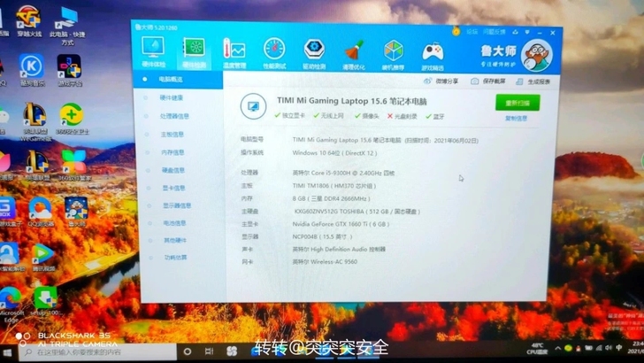
Task: Open 驱动检测 driver detection
Action: [x=314, y=54]
